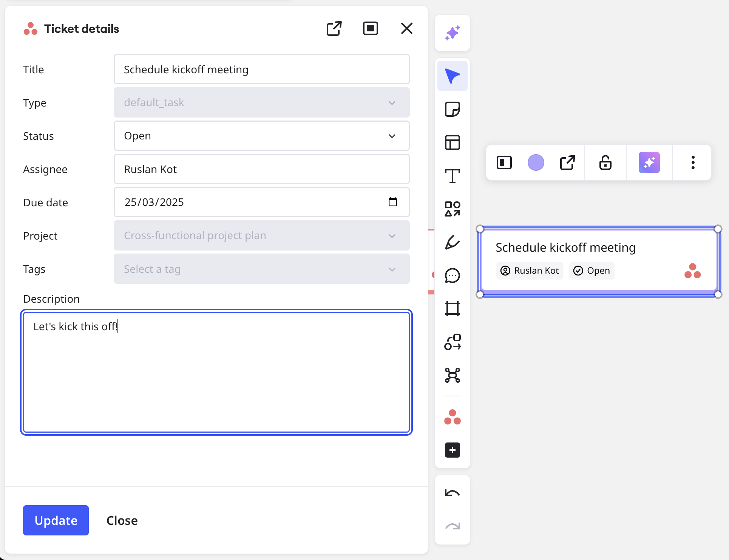Click the Asana app icon in toolbar
This screenshot has height=560, width=729.
[x=452, y=417]
